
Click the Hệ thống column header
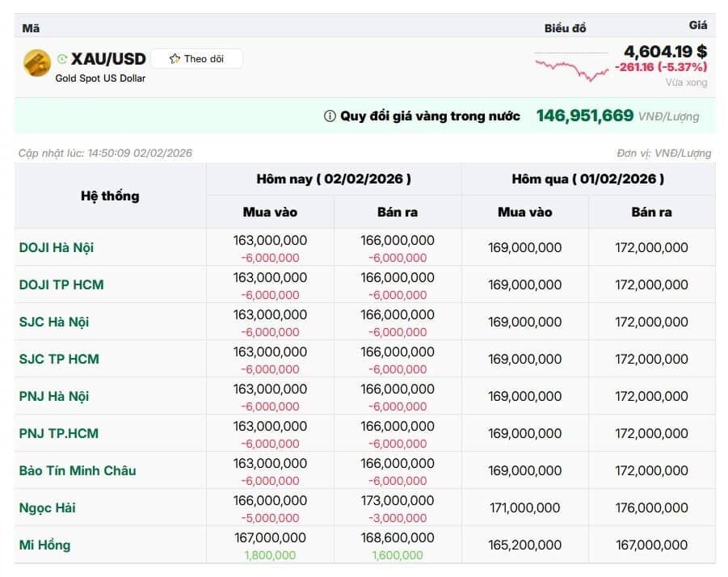point(110,196)
